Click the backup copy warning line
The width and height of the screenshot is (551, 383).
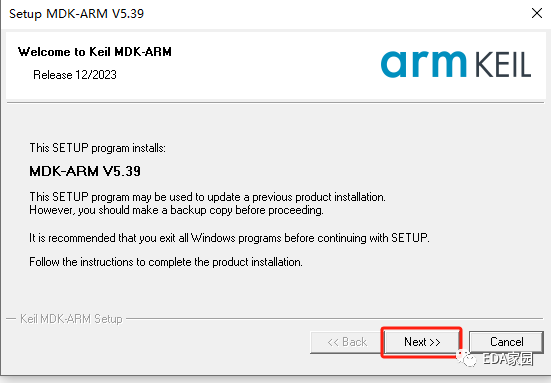[176, 210]
